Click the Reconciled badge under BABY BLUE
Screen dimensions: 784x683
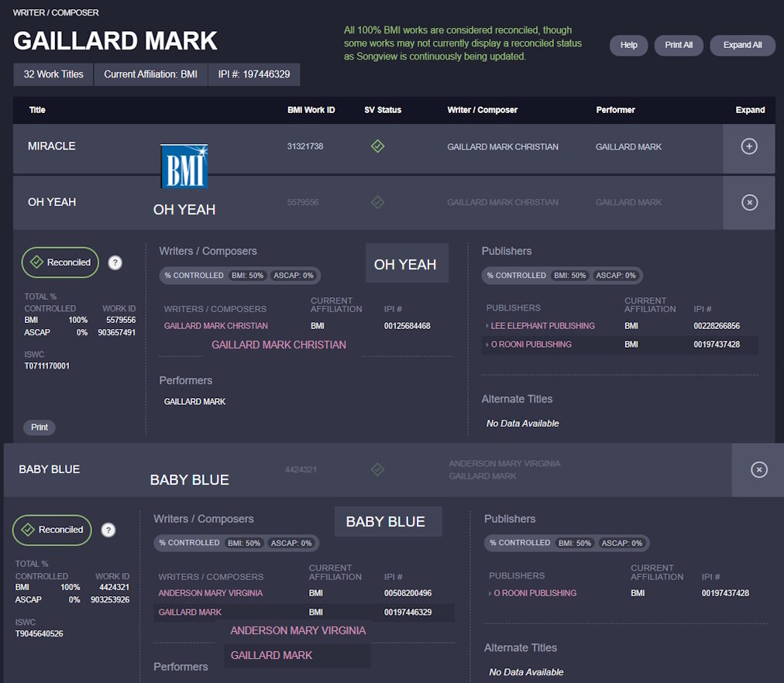point(52,530)
